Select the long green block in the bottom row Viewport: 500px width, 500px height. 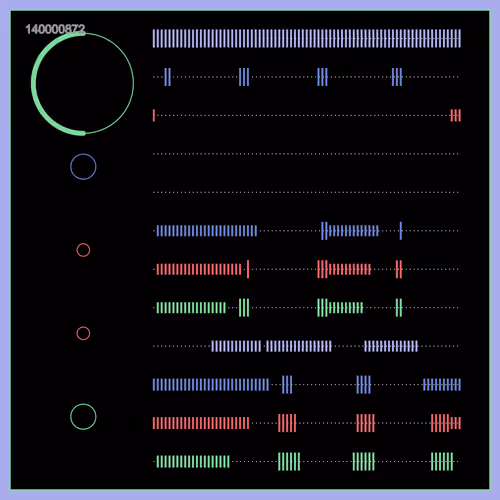[x=193, y=462]
